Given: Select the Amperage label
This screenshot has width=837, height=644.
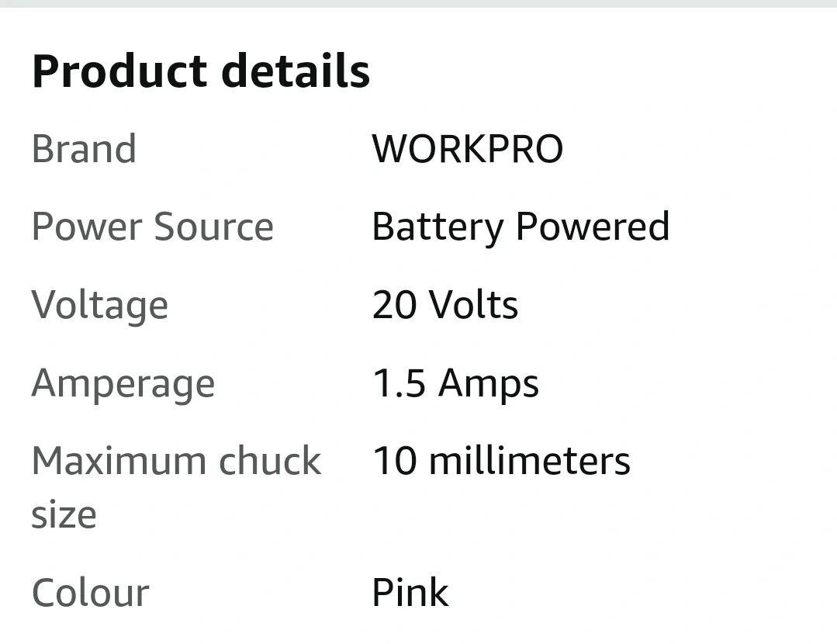Looking at the screenshot, I should [123, 385].
